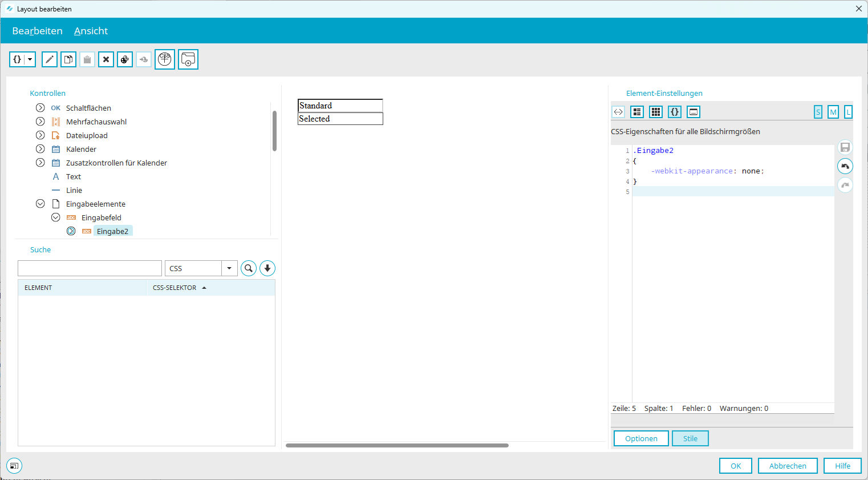Toggle the S screen size button
Screen dimensions: 868x480
pos(818,112)
